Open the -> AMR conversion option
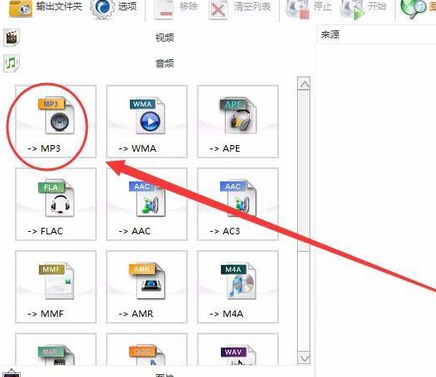Viewport: 436px width, 377px height. coord(147,287)
